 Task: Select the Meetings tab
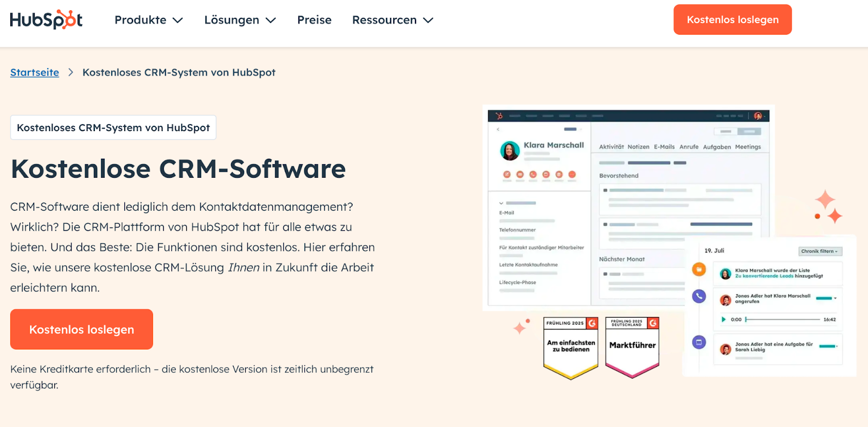point(748,147)
